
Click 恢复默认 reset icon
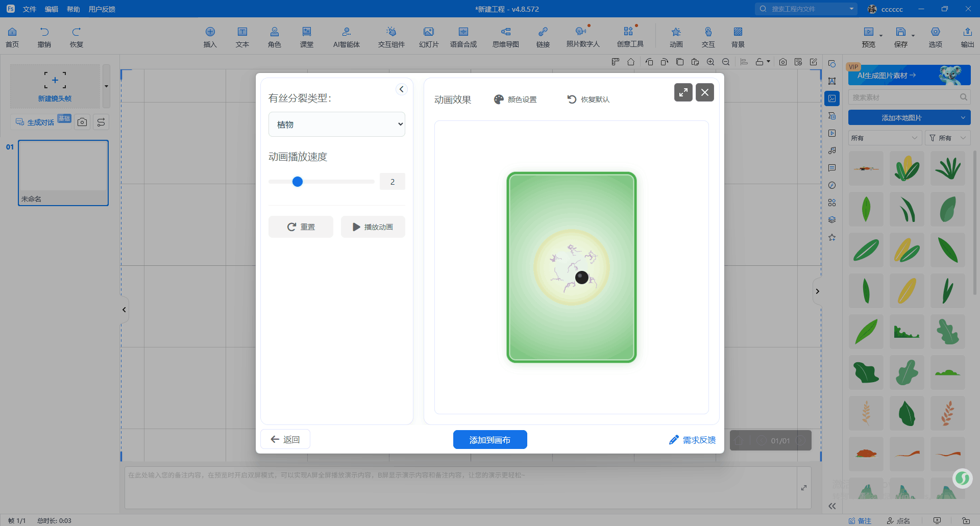pos(572,99)
